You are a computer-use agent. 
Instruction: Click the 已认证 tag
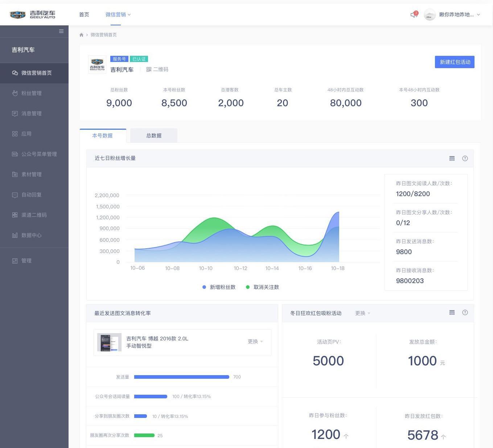click(x=139, y=59)
